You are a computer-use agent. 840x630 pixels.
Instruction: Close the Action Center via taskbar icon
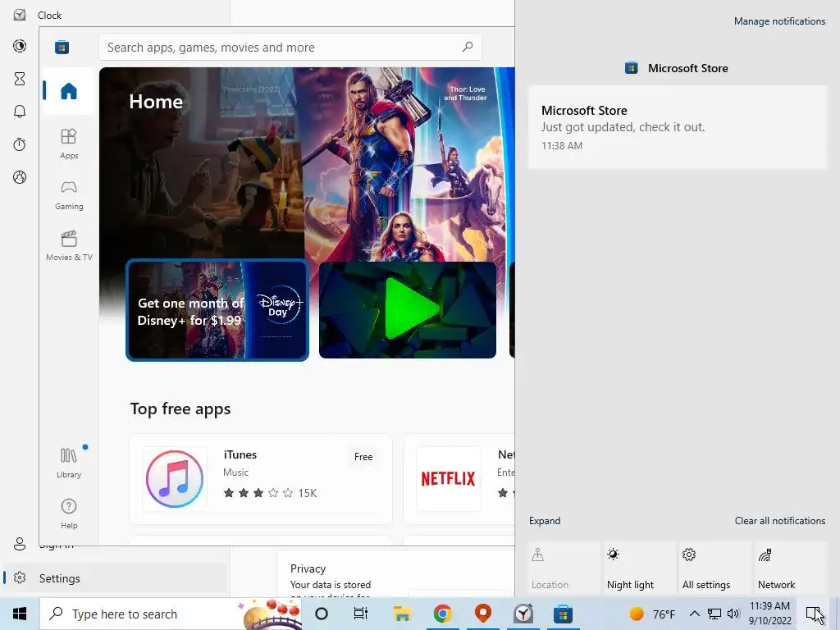(815, 614)
